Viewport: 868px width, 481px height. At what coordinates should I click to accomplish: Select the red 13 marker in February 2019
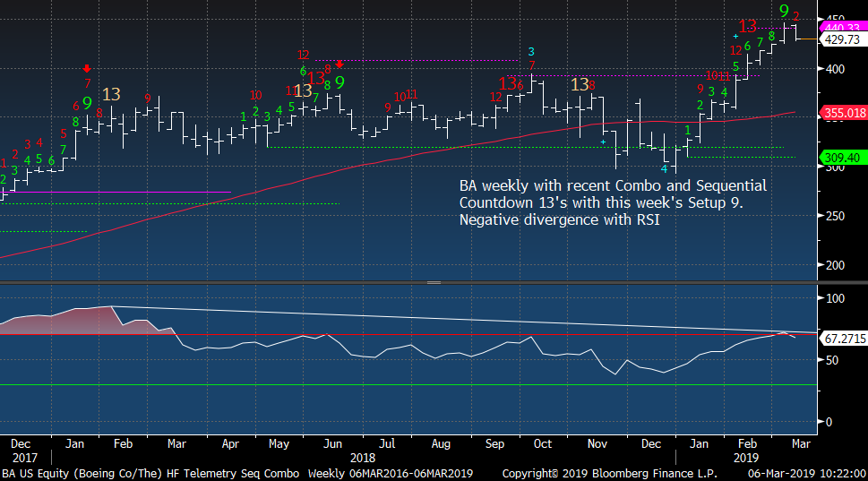[747, 26]
